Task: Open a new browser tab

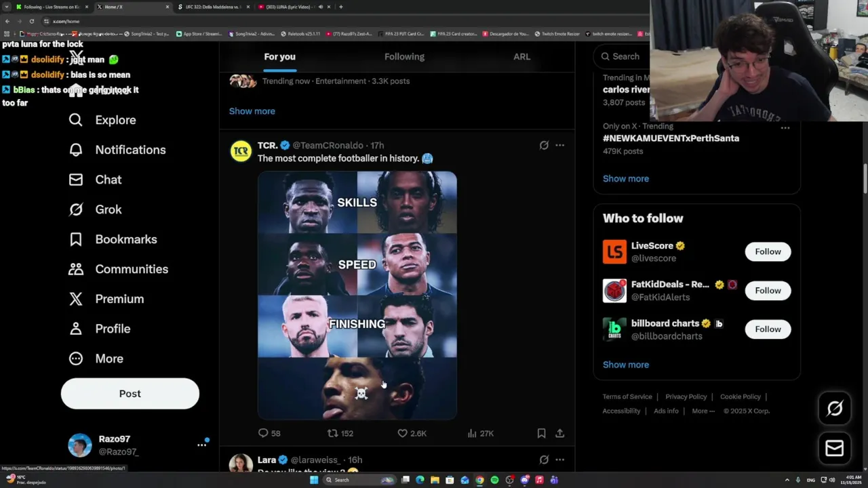Action: coord(340,7)
